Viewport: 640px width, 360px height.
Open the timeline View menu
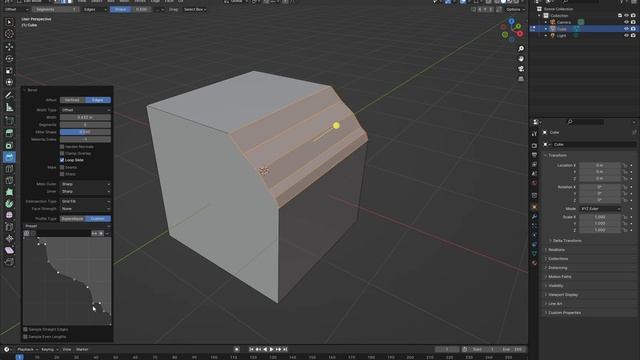tap(67, 349)
